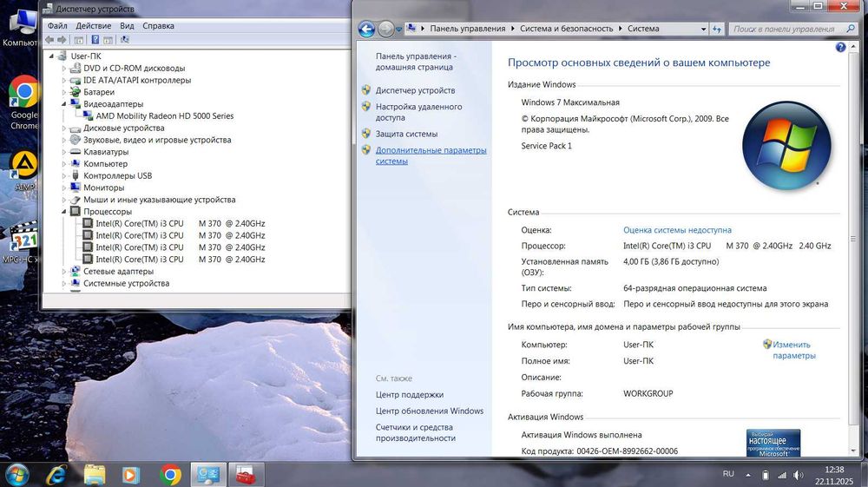The width and height of the screenshot is (868, 487).
Task: Expand Сетевые адаптеры node
Action: (63, 271)
